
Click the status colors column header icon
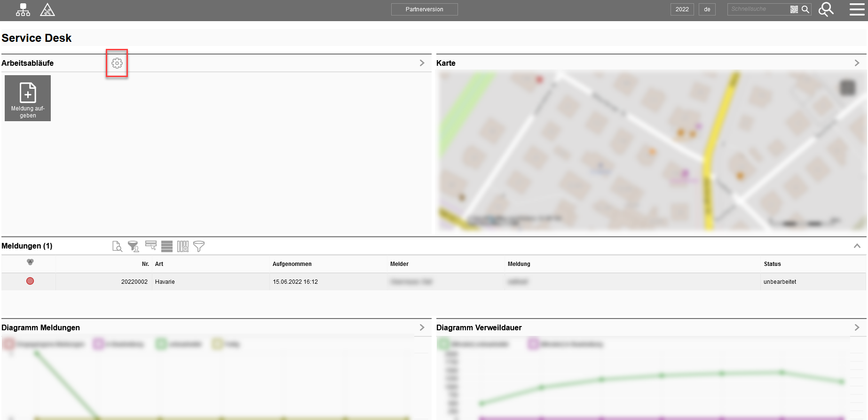[x=30, y=262]
